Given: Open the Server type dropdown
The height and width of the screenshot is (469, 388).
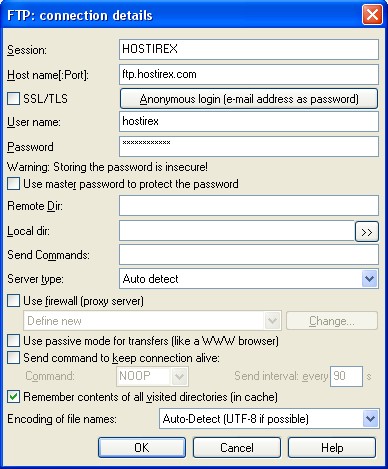Looking at the screenshot, I should pyautogui.click(x=369, y=279).
